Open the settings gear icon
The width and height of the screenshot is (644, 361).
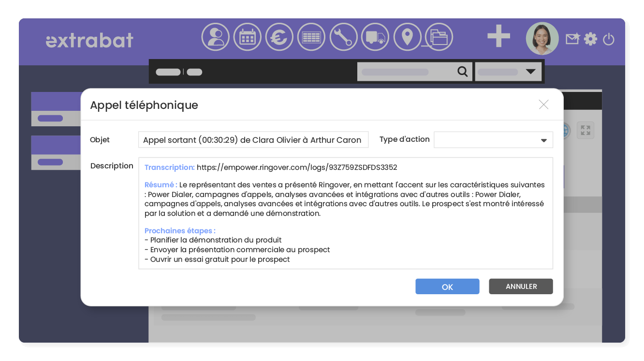coord(590,39)
